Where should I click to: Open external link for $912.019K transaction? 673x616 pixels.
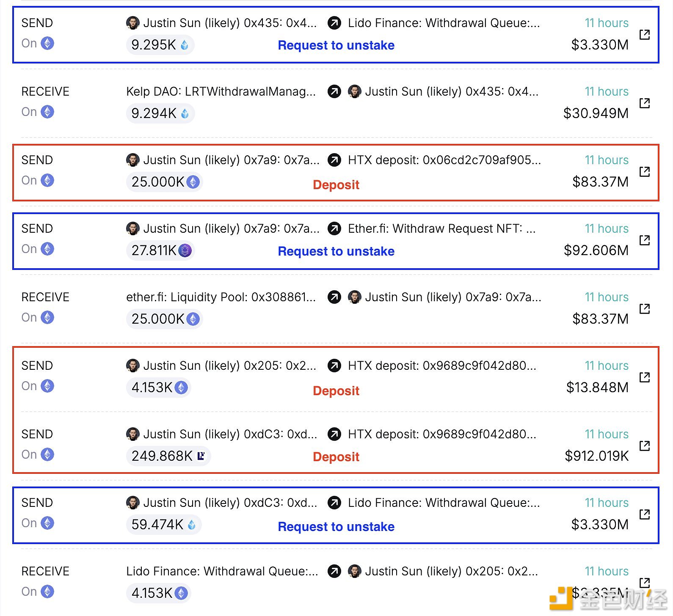(644, 445)
